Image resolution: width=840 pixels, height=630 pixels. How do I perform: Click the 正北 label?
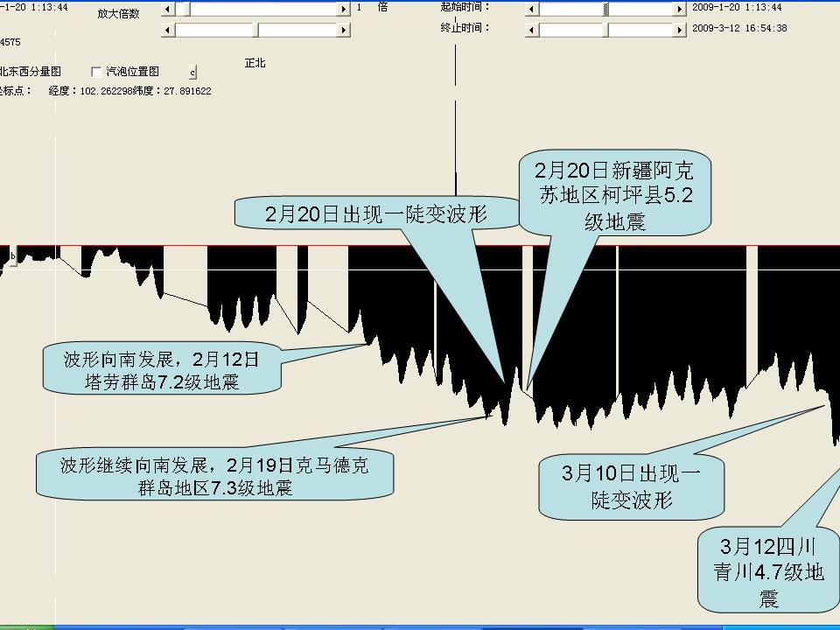255,63
